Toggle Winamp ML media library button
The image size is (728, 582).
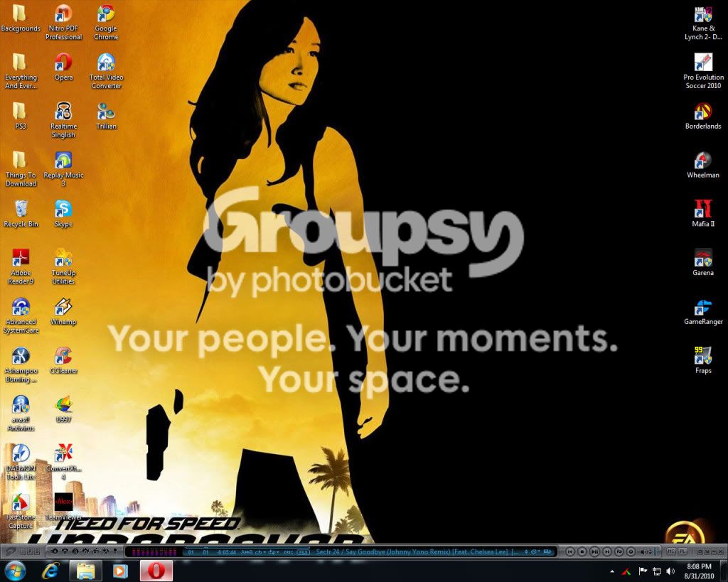pyautogui.click(x=671, y=551)
